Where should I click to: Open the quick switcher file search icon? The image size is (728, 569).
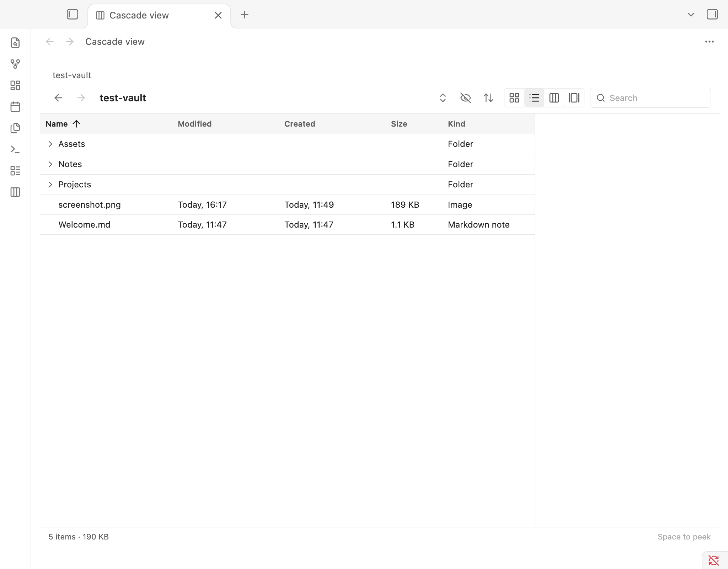(15, 43)
